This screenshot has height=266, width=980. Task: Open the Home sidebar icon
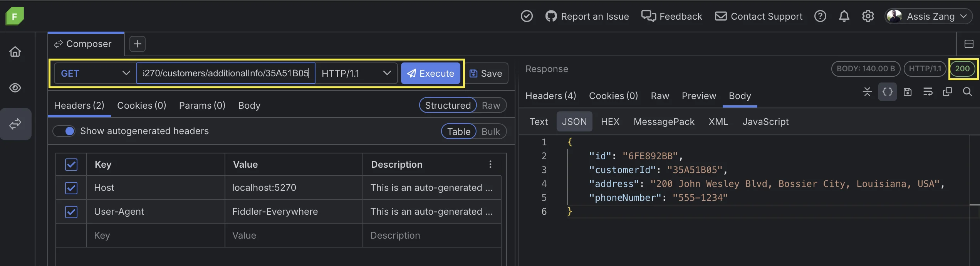(15, 52)
